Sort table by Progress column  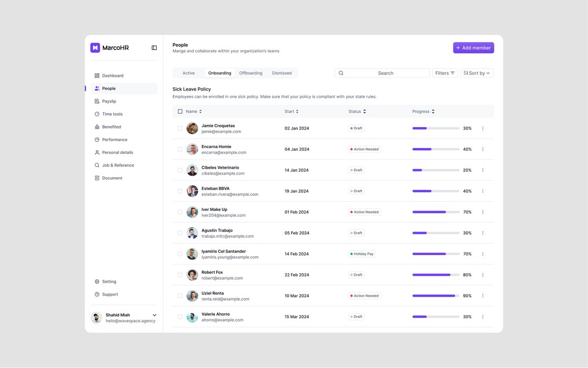click(x=423, y=111)
